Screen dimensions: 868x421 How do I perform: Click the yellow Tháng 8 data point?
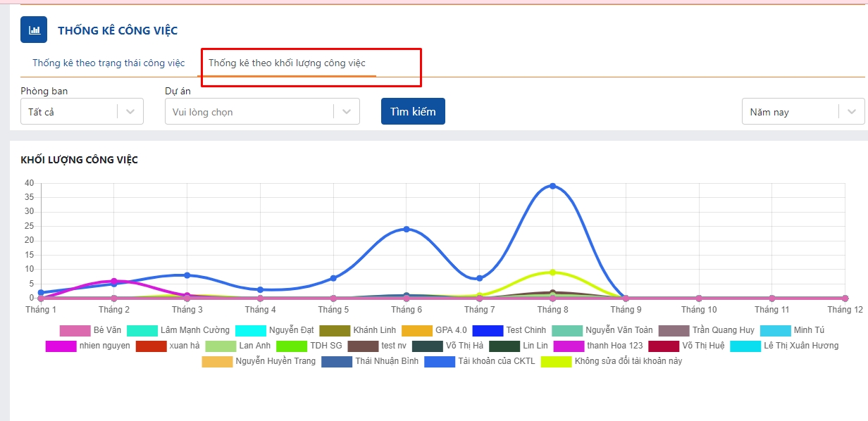[552, 272]
